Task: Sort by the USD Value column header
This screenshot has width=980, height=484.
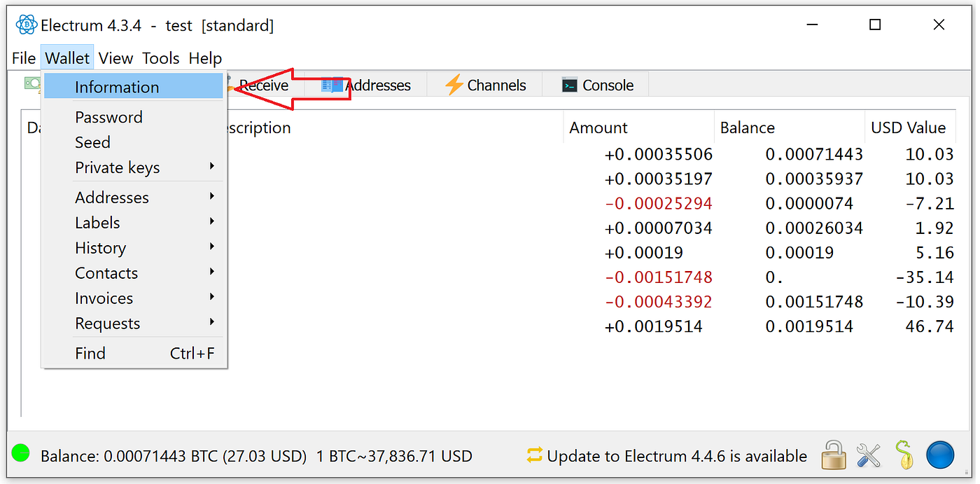Action: tap(910, 127)
